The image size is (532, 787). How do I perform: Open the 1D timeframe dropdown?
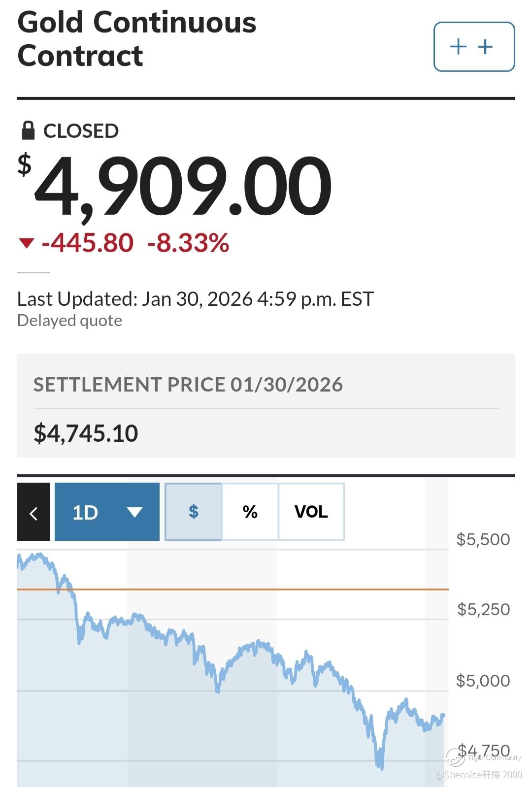107,512
